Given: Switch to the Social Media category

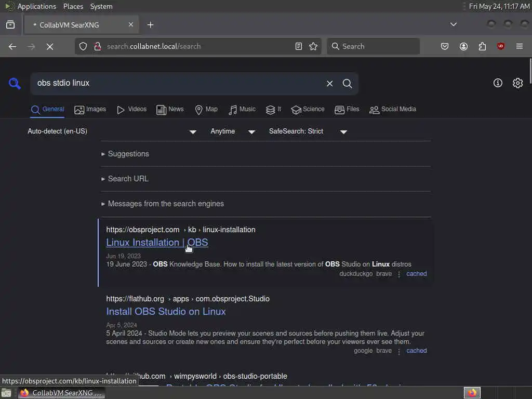Looking at the screenshot, I should tap(393, 109).
